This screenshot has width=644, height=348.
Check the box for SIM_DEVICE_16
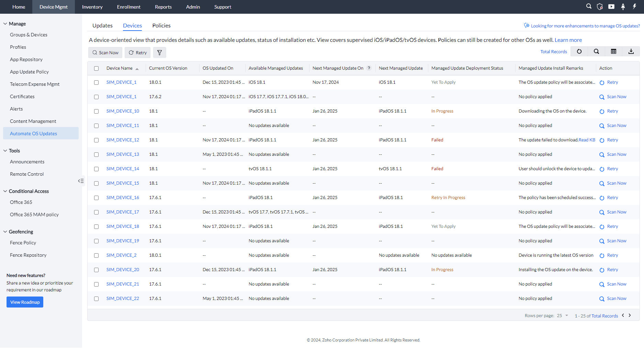click(x=96, y=198)
